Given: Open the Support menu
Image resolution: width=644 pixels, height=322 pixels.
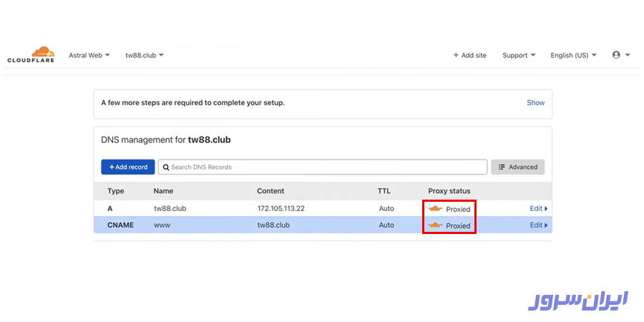Looking at the screenshot, I should pos(519,55).
